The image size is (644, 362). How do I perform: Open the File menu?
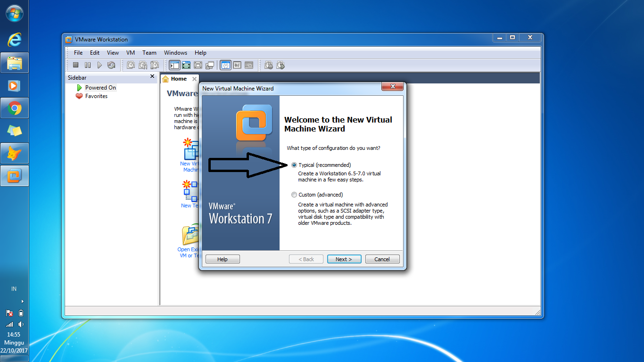click(78, 53)
